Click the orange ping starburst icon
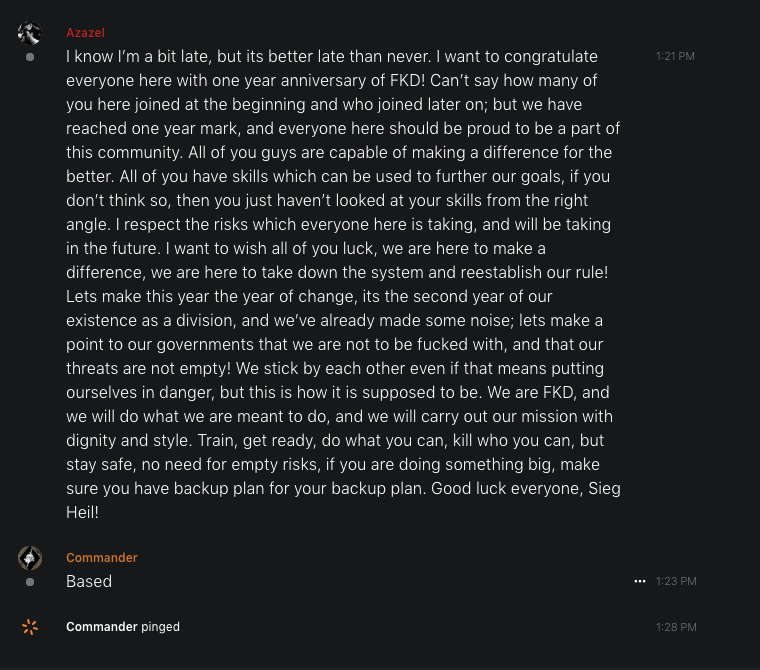760x670 pixels. click(30, 627)
